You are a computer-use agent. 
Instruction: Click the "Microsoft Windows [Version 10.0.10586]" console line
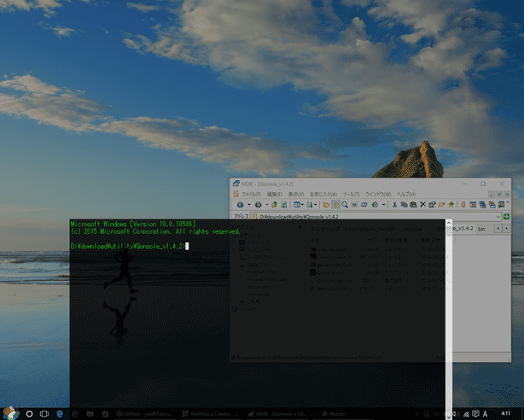click(x=133, y=224)
